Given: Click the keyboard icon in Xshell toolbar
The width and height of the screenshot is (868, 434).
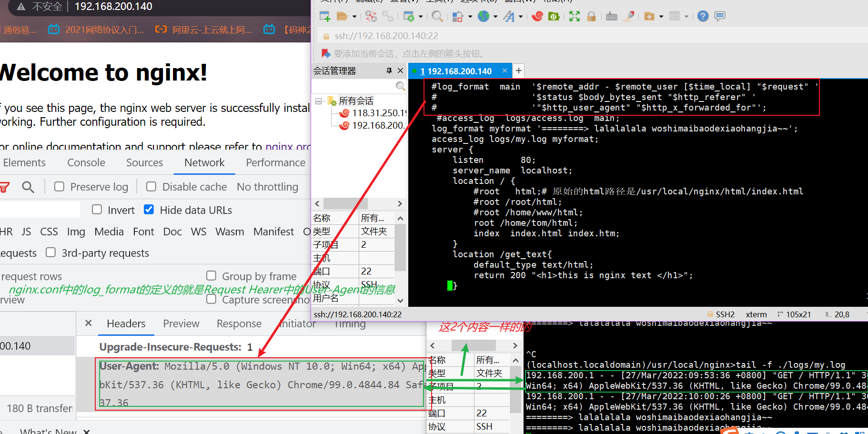Looking at the screenshot, I should 612,17.
